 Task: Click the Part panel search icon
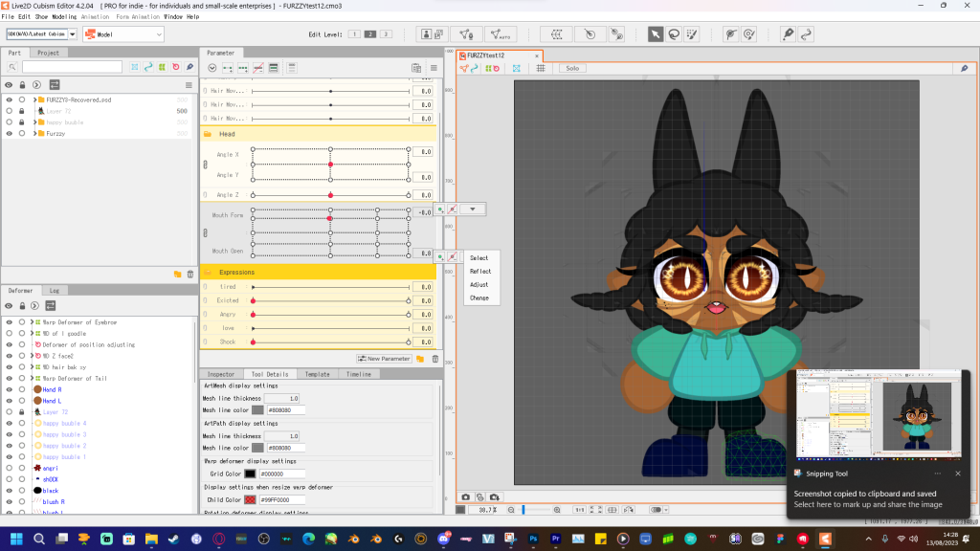(11, 67)
